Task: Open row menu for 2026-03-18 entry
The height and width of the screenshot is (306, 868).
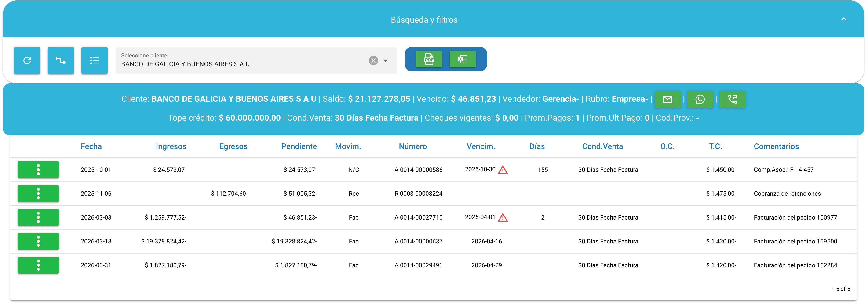Action: [38, 241]
